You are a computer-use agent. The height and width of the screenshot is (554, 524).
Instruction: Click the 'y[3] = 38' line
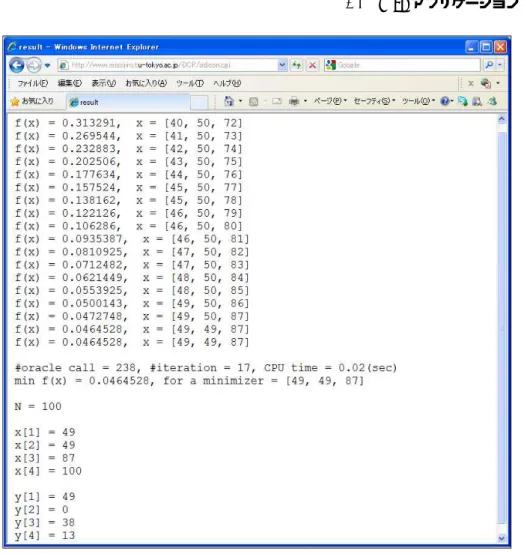tap(45, 523)
